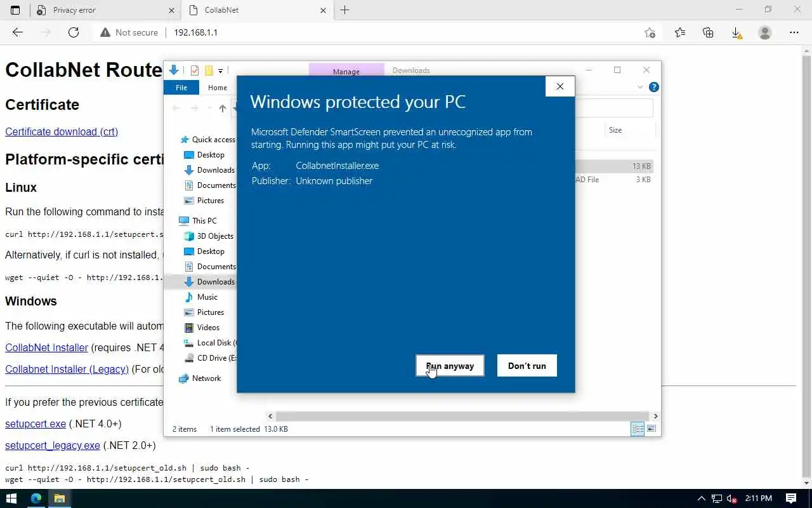Open Explorer recent locations dropdown
This screenshot has width=812, height=508.
pyautogui.click(x=209, y=109)
